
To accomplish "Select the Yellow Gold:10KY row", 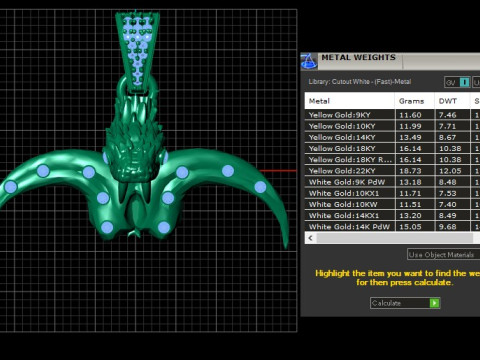I will tap(392, 126).
